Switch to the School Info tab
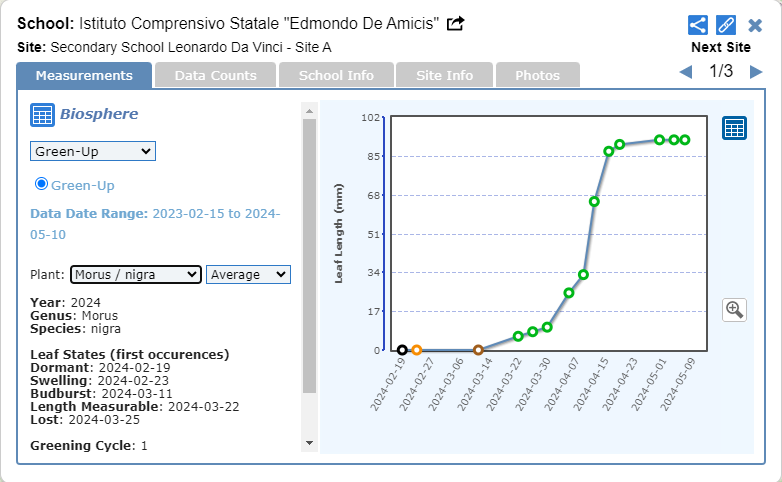782x482 pixels. tap(336, 75)
